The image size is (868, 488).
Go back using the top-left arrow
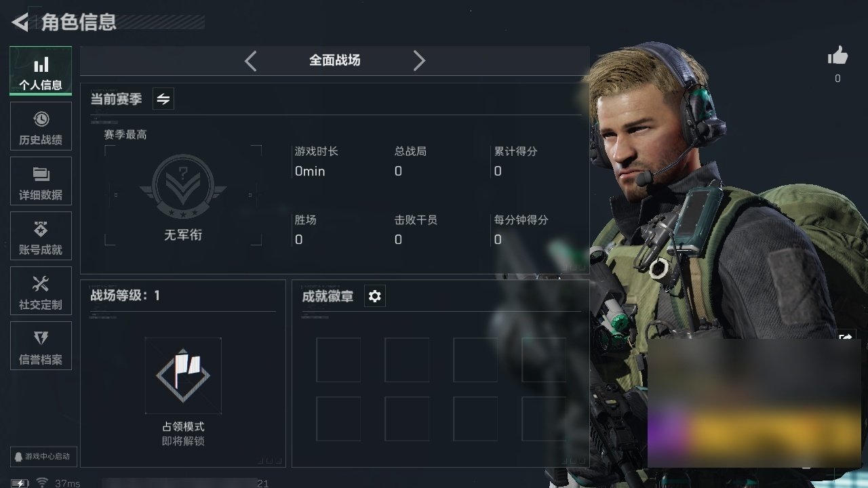coord(20,22)
